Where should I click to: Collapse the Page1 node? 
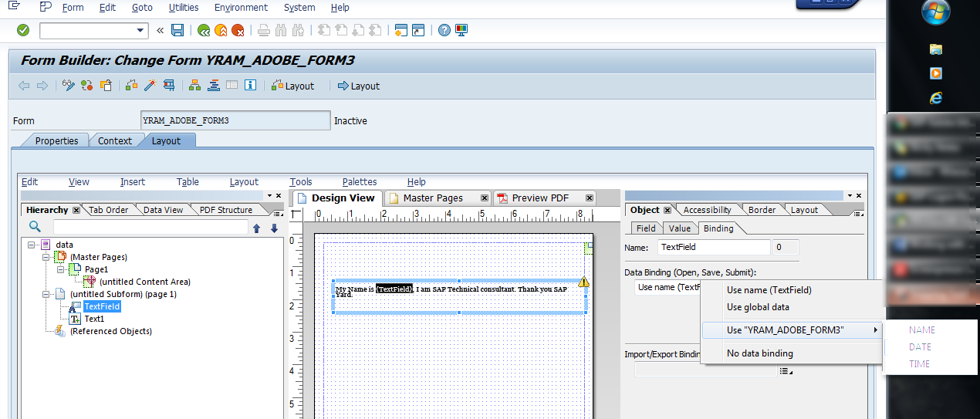(x=60, y=269)
